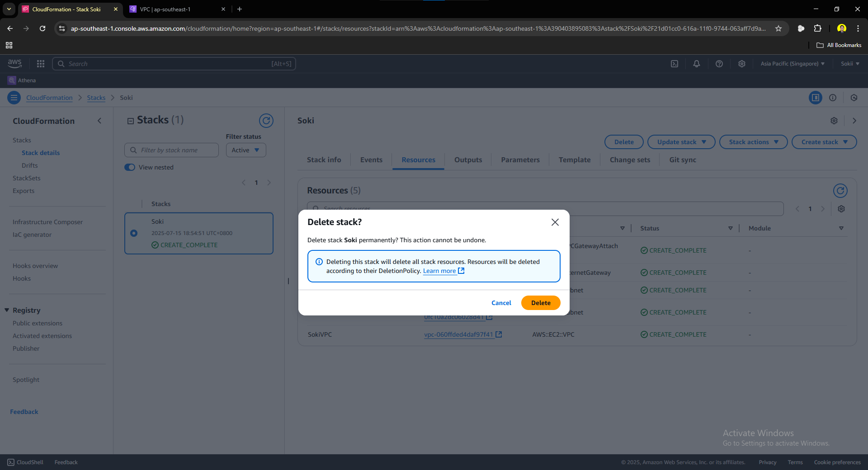Open Resources table preferences gear
Image resolution: width=868 pixels, height=470 pixels.
pos(841,209)
